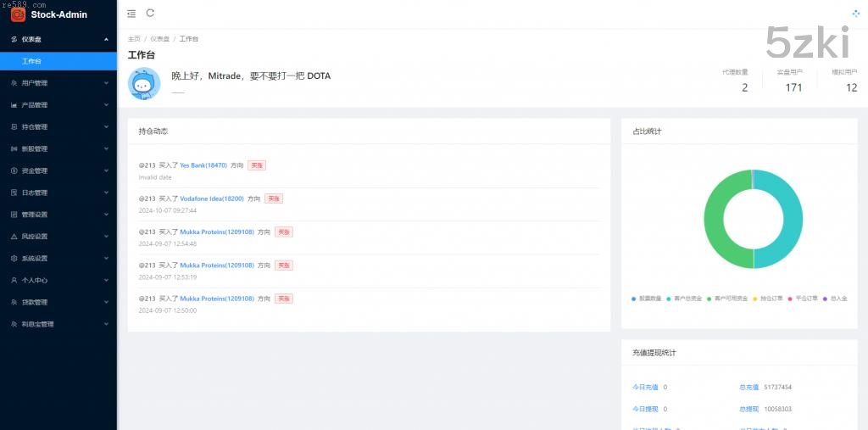Open the Yes Bank(18470) stock link
Screen dimensions: 868x430
pyautogui.click(x=203, y=165)
